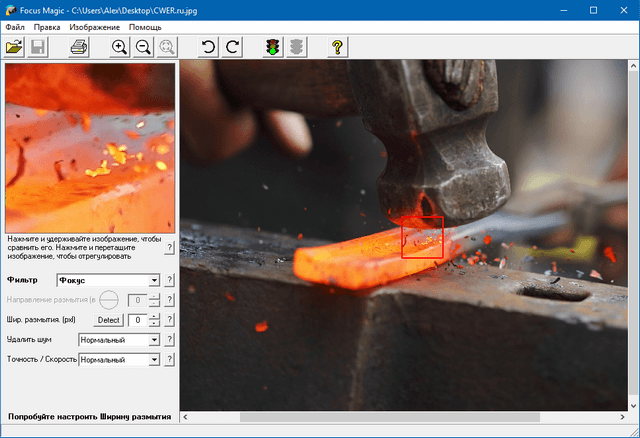Open help with the yellow question mark icon
The height and width of the screenshot is (438, 640).
[x=337, y=47]
